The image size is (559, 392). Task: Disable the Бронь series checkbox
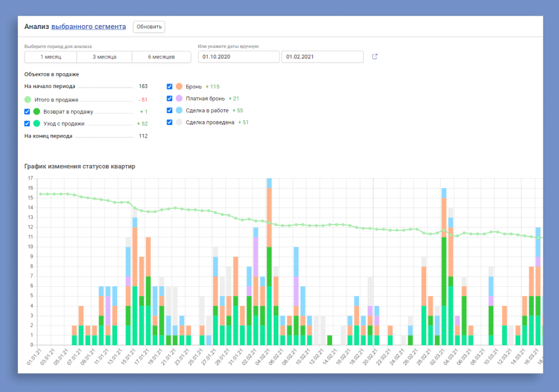170,87
